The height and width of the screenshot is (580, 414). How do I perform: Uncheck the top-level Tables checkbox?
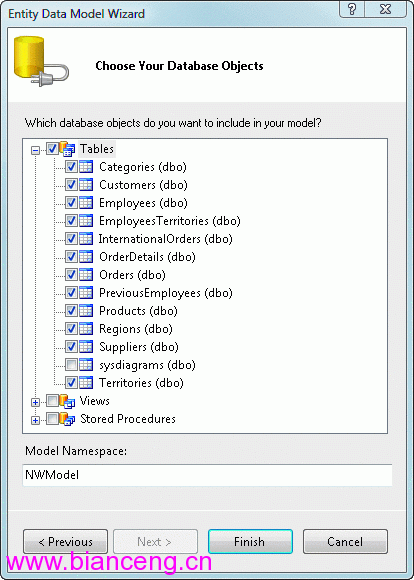[52, 149]
